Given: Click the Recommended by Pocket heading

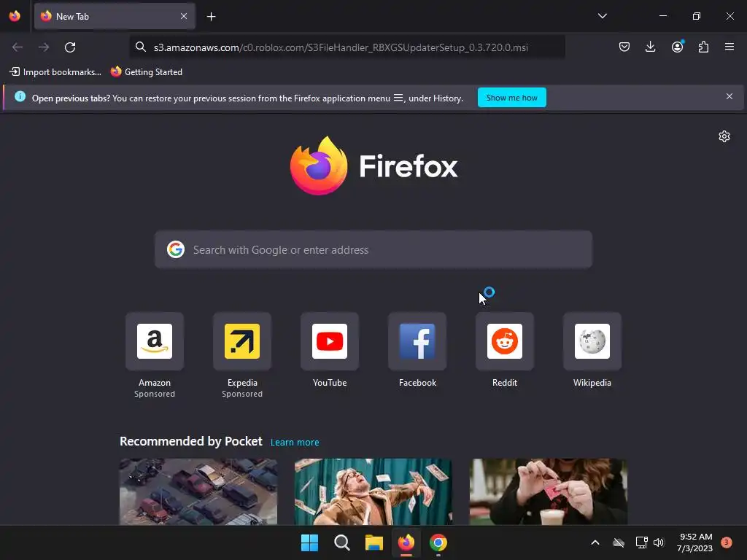Looking at the screenshot, I should (x=191, y=441).
